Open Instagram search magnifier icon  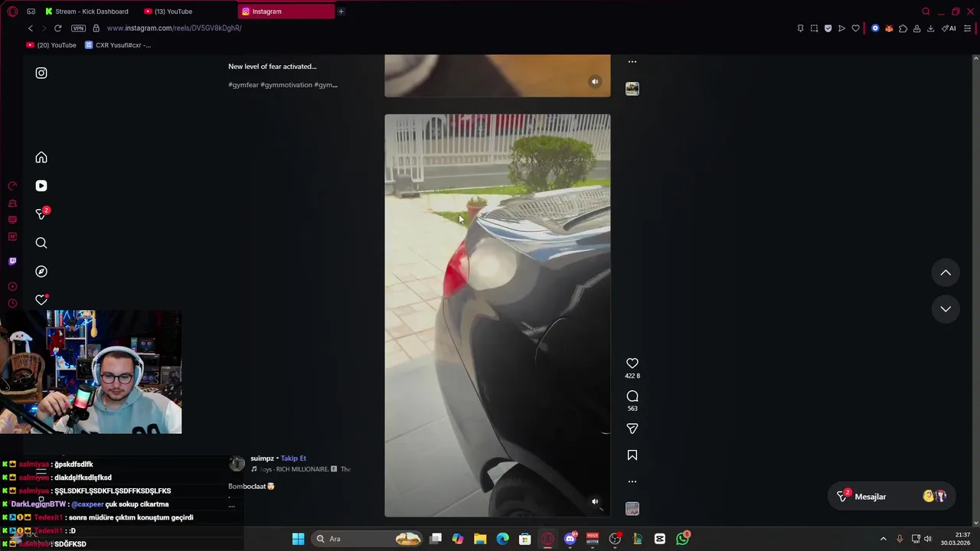41,243
